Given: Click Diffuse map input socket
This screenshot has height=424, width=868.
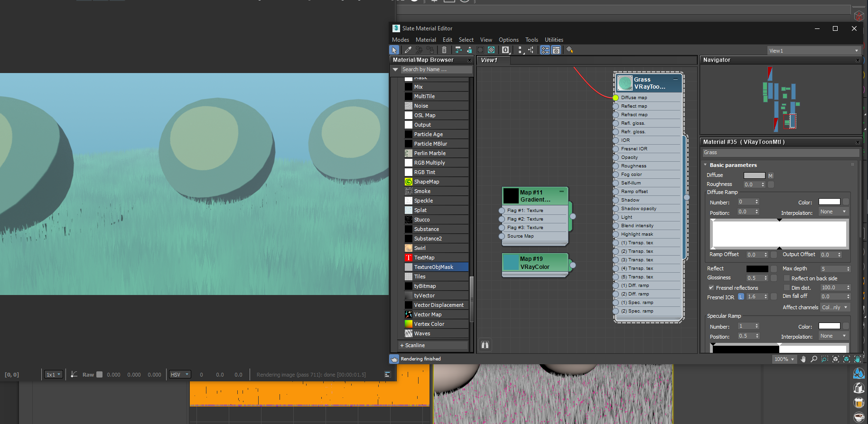Looking at the screenshot, I should (616, 98).
